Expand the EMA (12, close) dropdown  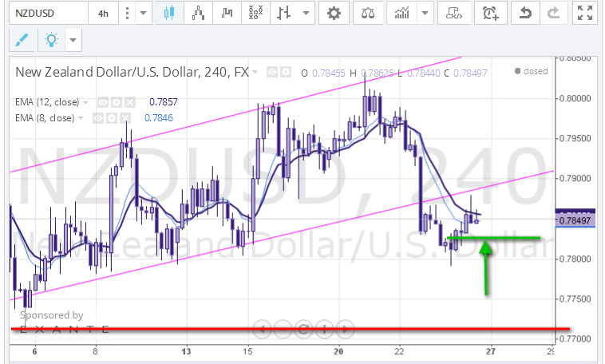(85, 103)
